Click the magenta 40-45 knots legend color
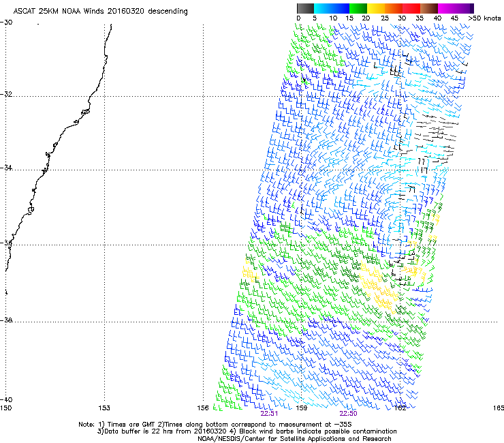The image size is (504, 443). [447, 8]
